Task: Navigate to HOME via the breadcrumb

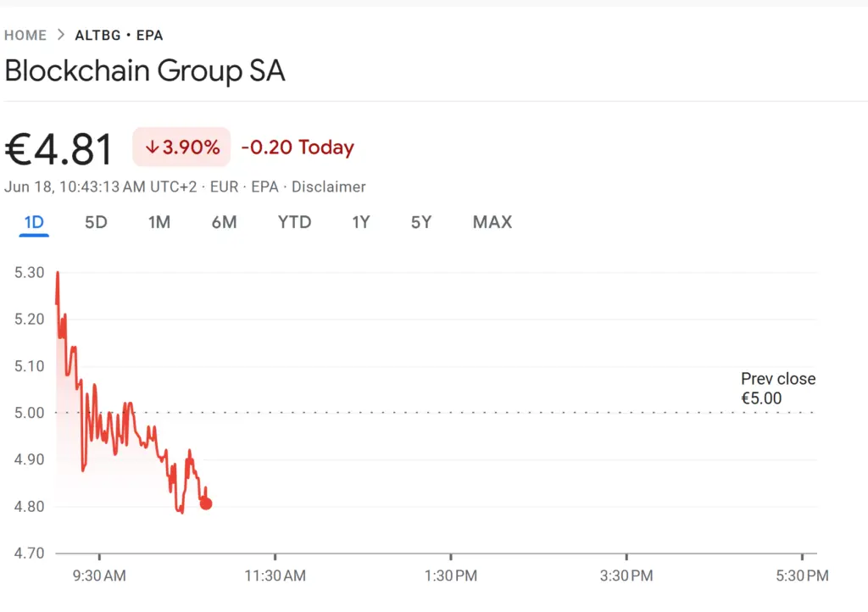Action: (25, 35)
